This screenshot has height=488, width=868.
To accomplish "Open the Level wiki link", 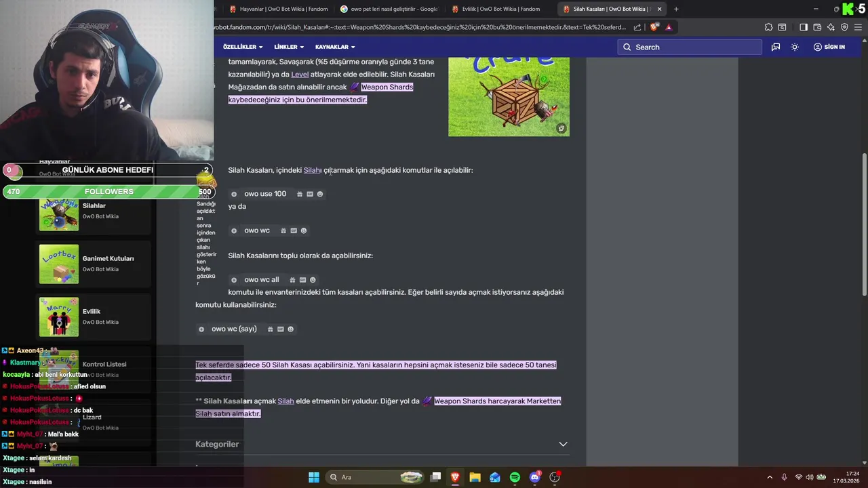I will 300,74.
